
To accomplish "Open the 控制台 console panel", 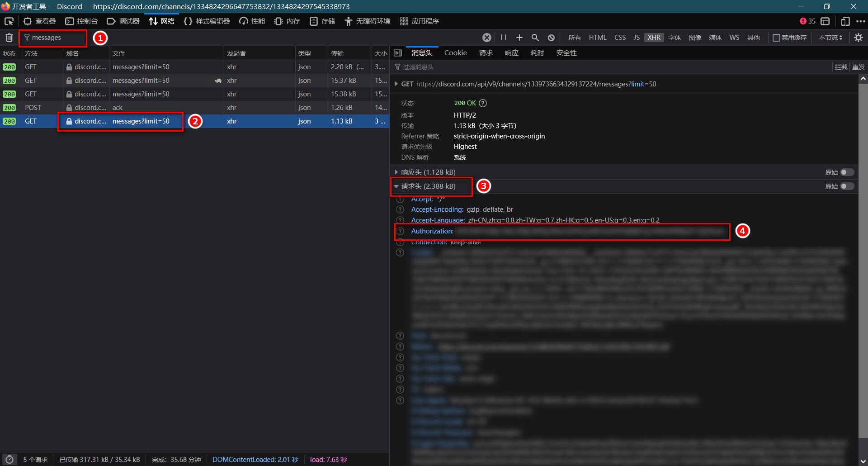I will click(82, 21).
